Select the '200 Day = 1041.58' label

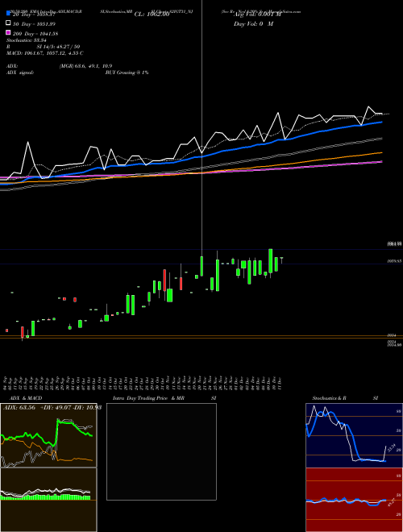pyautogui.click(x=35, y=34)
